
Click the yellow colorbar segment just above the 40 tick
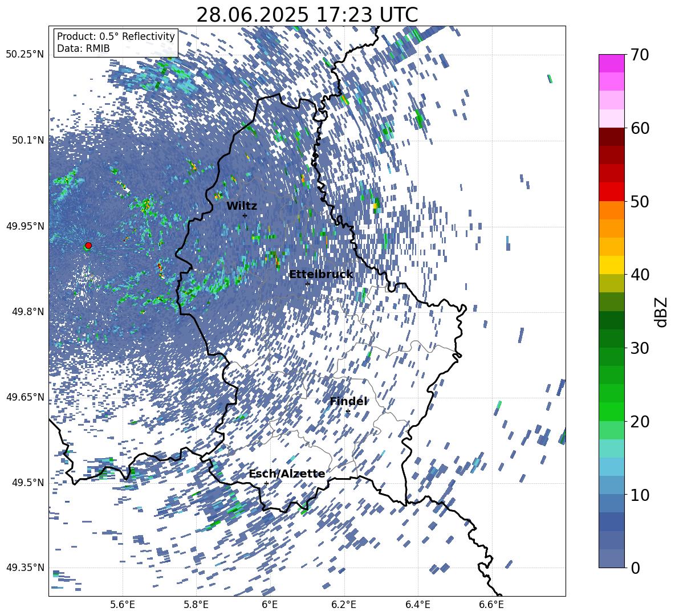pyautogui.click(x=611, y=265)
